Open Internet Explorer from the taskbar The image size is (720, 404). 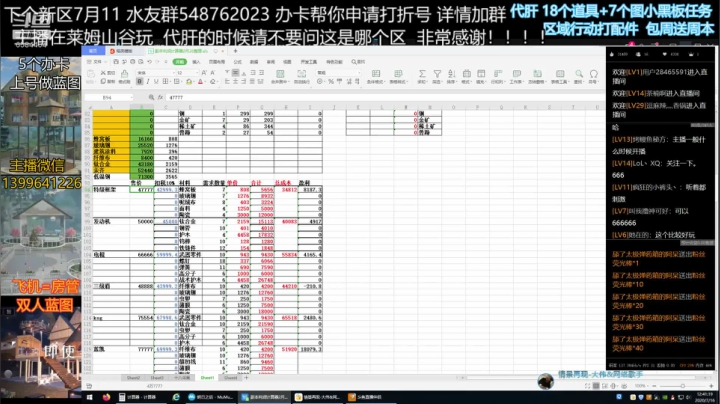tap(176, 397)
